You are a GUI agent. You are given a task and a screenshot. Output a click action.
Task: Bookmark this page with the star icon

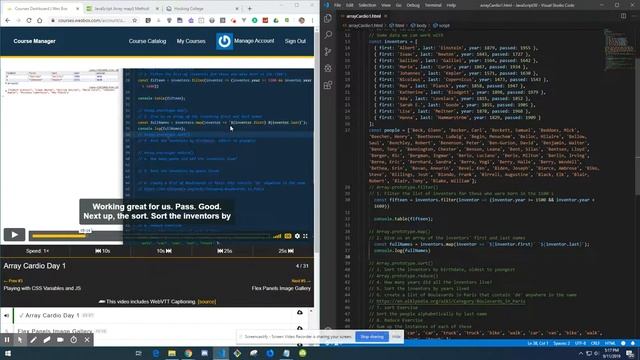click(135, 20)
